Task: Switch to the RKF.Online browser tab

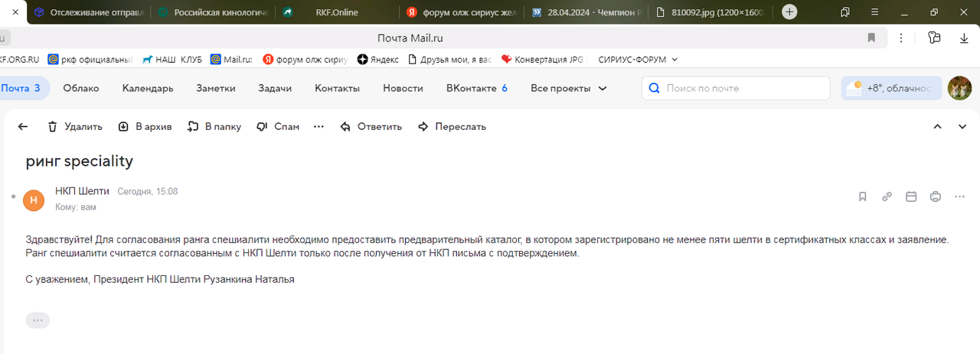Action: (x=338, y=12)
